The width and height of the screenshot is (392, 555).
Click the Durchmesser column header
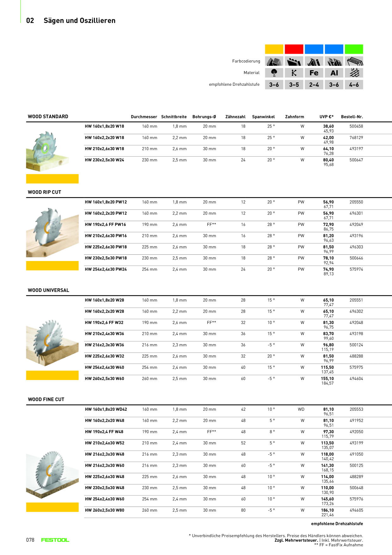(x=144, y=117)
